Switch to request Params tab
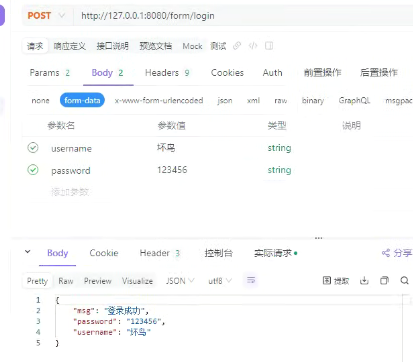This screenshot has height=362, width=413. [x=49, y=73]
